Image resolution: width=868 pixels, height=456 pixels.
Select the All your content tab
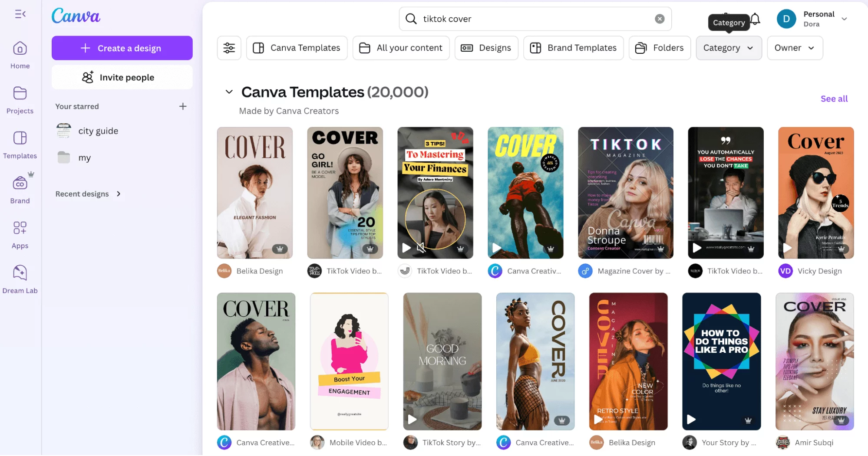point(401,48)
